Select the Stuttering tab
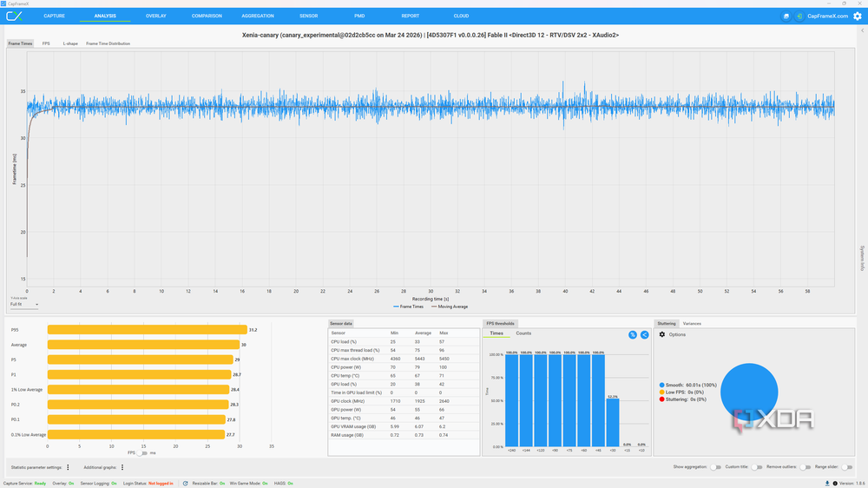 click(x=667, y=324)
